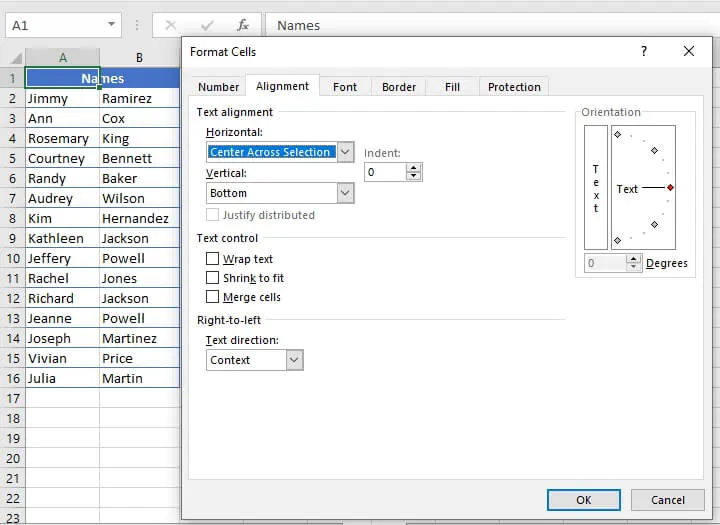This screenshot has width=720, height=525.
Task: Click the cancel X icon in formula bar
Action: [x=170, y=25]
